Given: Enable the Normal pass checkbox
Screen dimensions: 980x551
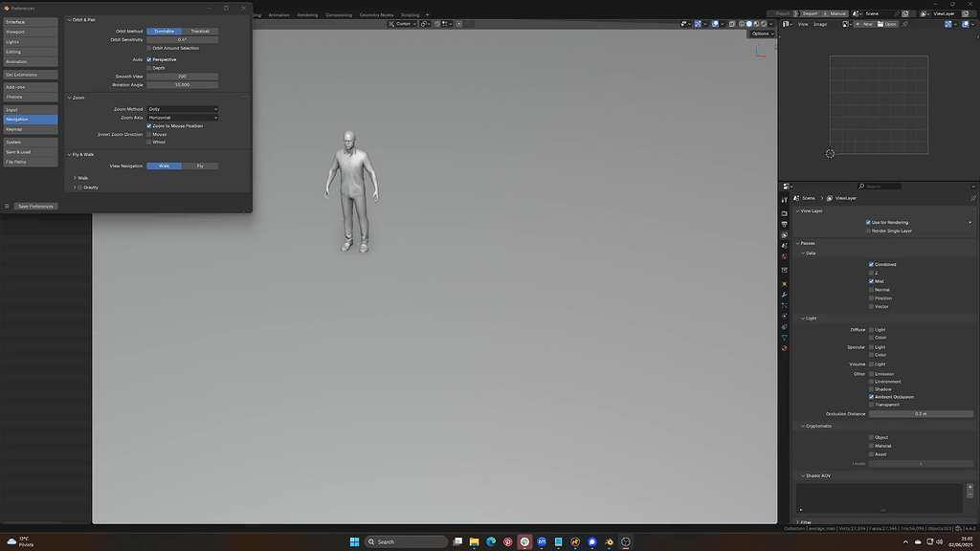Looking at the screenshot, I should (871, 290).
